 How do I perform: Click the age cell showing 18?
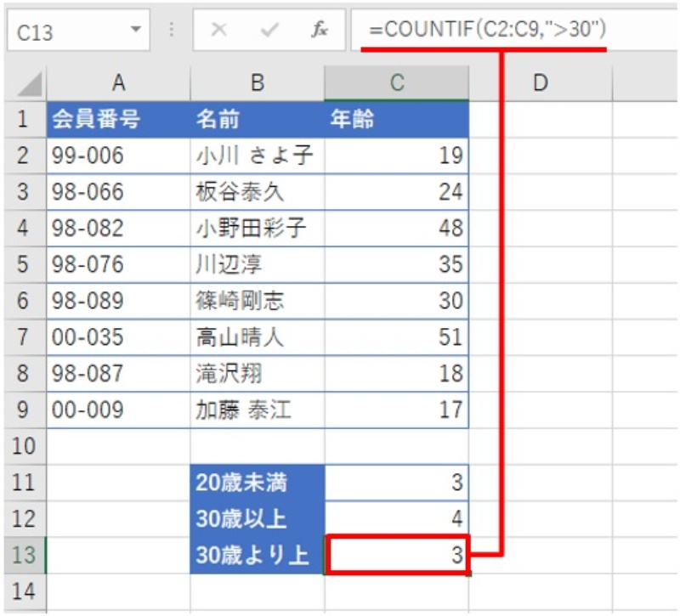click(396, 374)
